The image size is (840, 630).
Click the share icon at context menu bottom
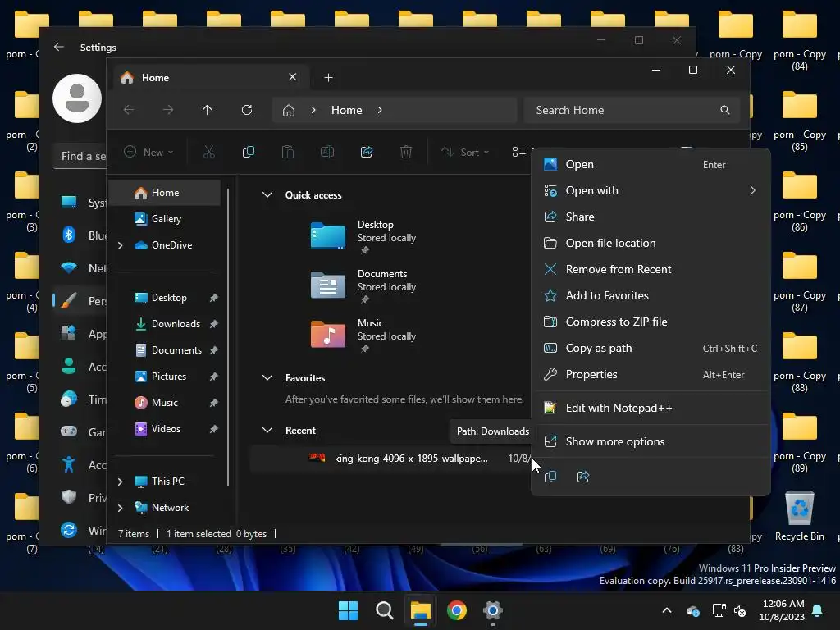[x=583, y=477]
